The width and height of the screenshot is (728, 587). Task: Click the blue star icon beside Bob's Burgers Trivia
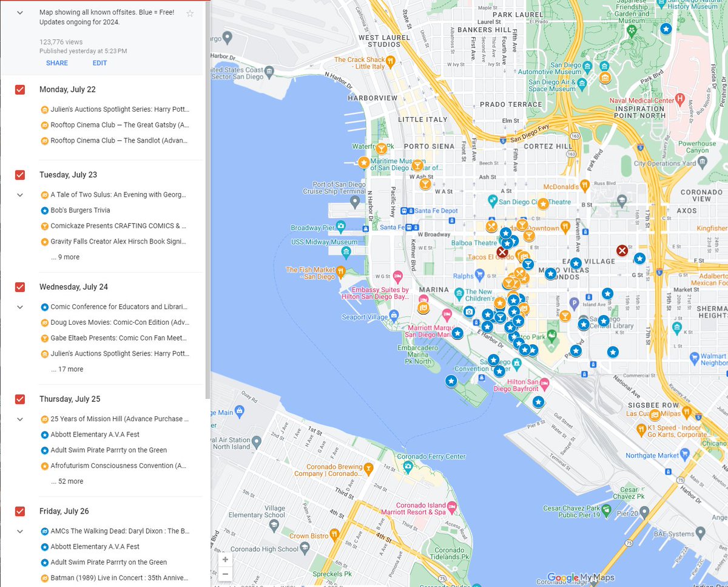coord(44,210)
